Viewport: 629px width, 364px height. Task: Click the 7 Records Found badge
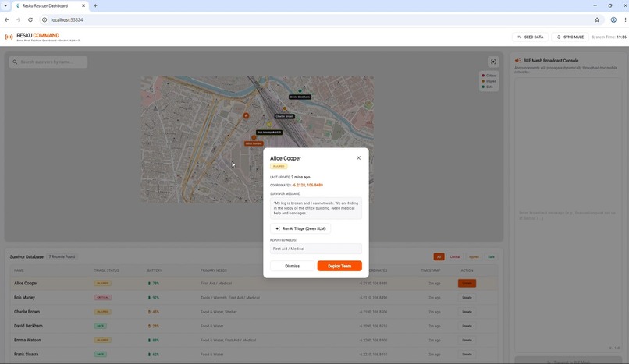62,256
